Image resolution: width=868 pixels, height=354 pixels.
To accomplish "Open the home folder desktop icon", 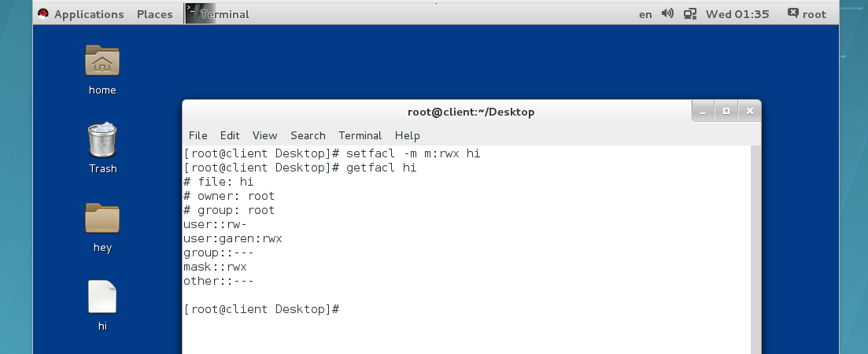I will coord(102,61).
